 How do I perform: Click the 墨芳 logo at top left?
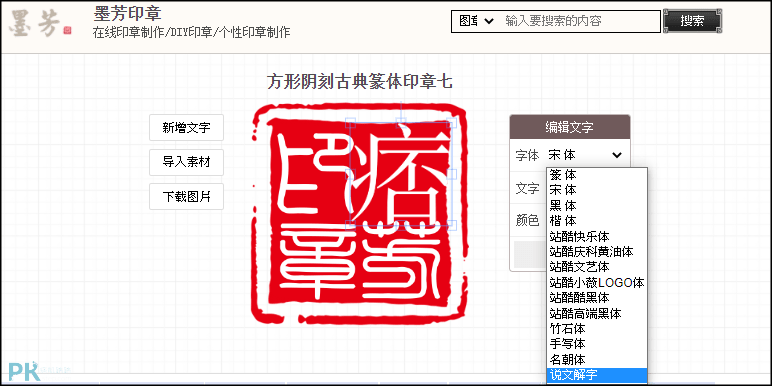coord(39,23)
